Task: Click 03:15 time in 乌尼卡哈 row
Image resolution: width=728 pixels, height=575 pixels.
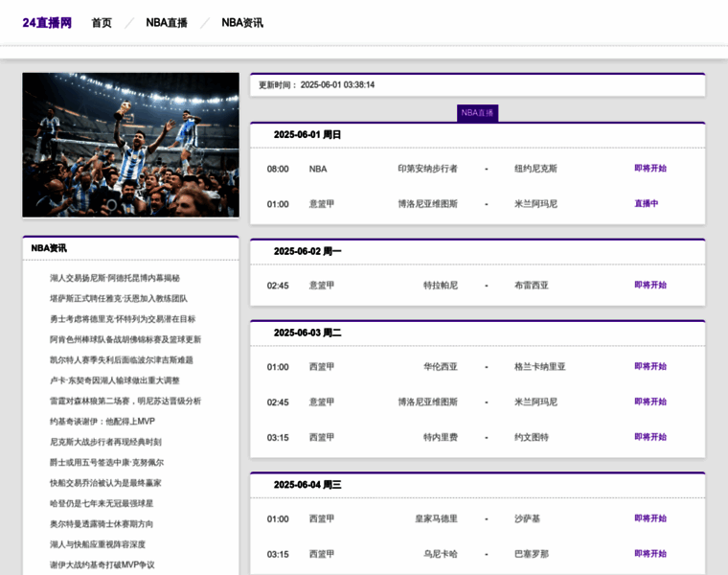Action: 278,554
